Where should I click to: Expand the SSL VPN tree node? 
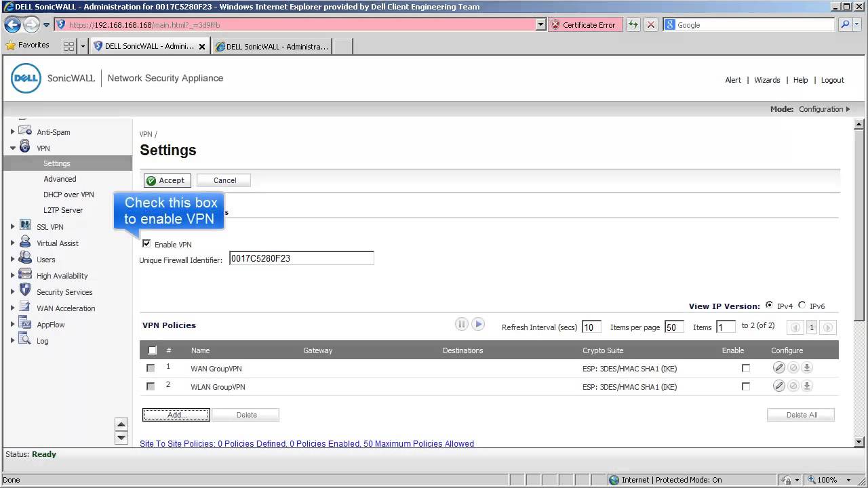click(12, 226)
